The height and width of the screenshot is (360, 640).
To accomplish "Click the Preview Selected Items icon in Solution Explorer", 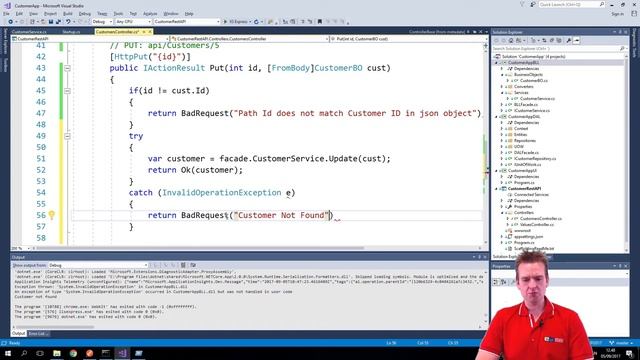I will pyautogui.click(x=576, y=40).
